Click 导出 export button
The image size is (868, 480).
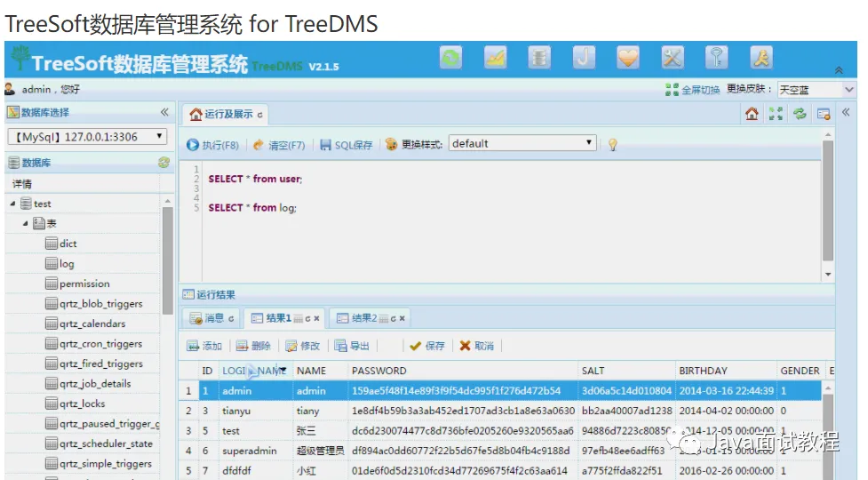(x=352, y=346)
